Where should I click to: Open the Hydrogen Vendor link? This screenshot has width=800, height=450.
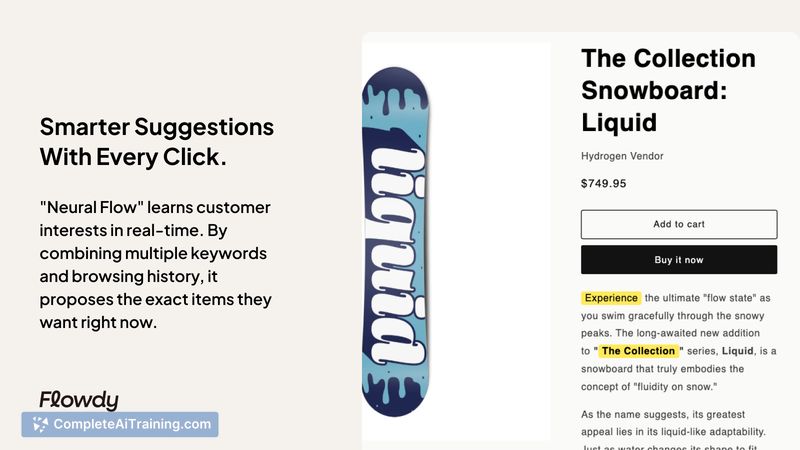tap(622, 156)
